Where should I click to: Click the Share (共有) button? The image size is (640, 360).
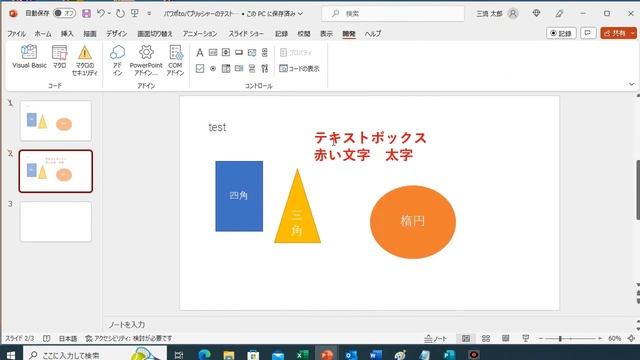tap(615, 33)
